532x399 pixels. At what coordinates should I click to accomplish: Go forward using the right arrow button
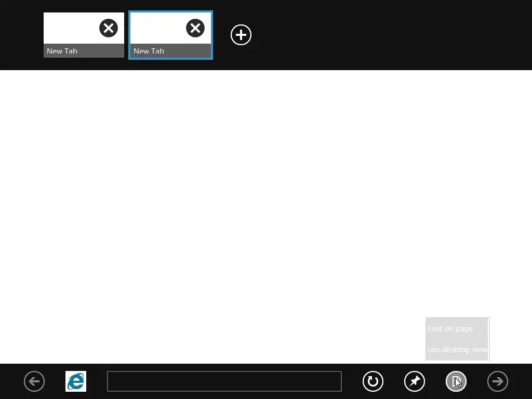pyautogui.click(x=498, y=381)
